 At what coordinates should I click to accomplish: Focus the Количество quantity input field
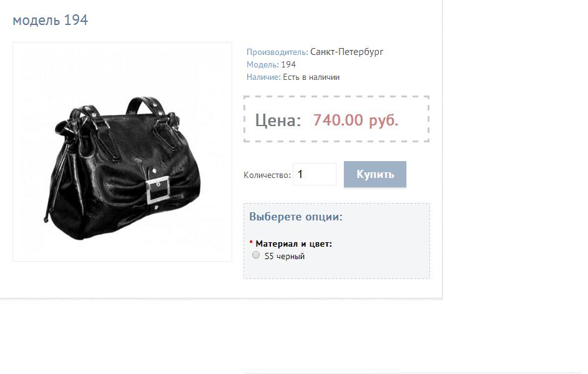click(314, 174)
